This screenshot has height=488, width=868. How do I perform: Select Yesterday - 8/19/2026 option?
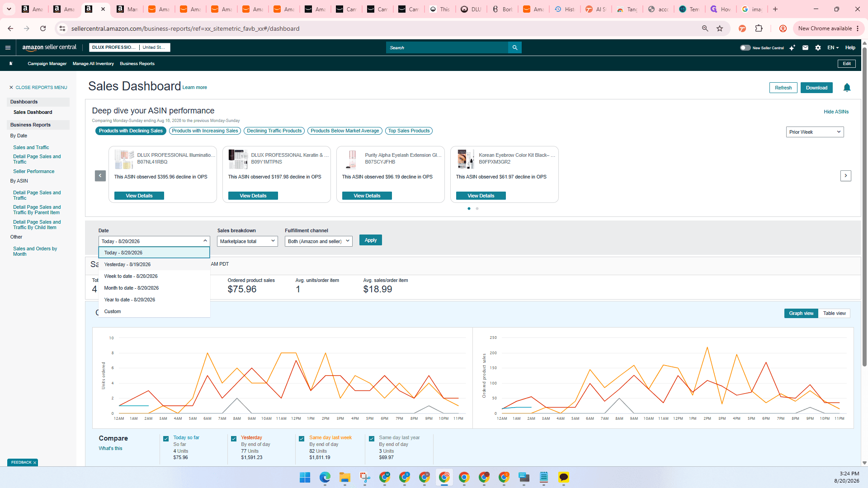pos(154,264)
